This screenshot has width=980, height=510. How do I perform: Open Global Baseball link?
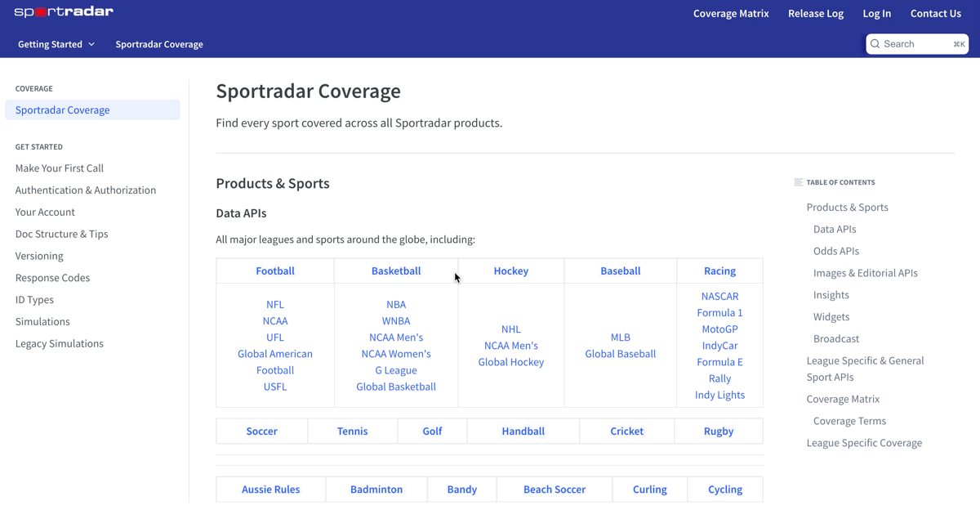(x=621, y=354)
